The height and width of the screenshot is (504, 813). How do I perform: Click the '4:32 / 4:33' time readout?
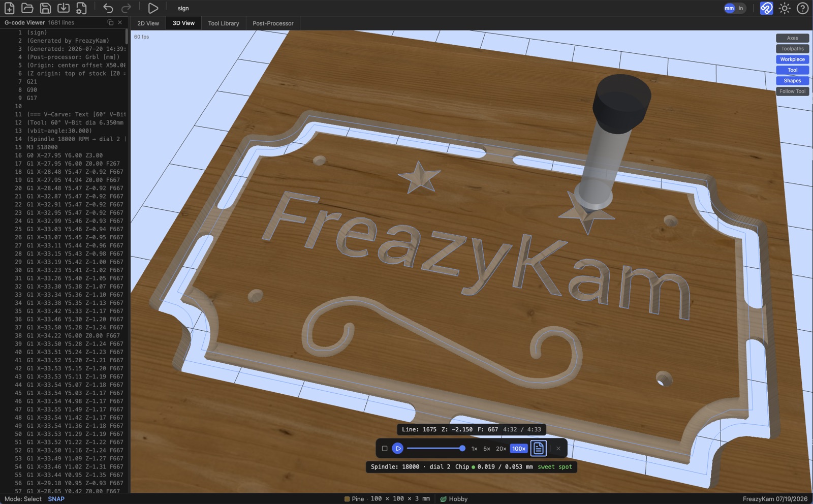pyautogui.click(x=522, y=429)
